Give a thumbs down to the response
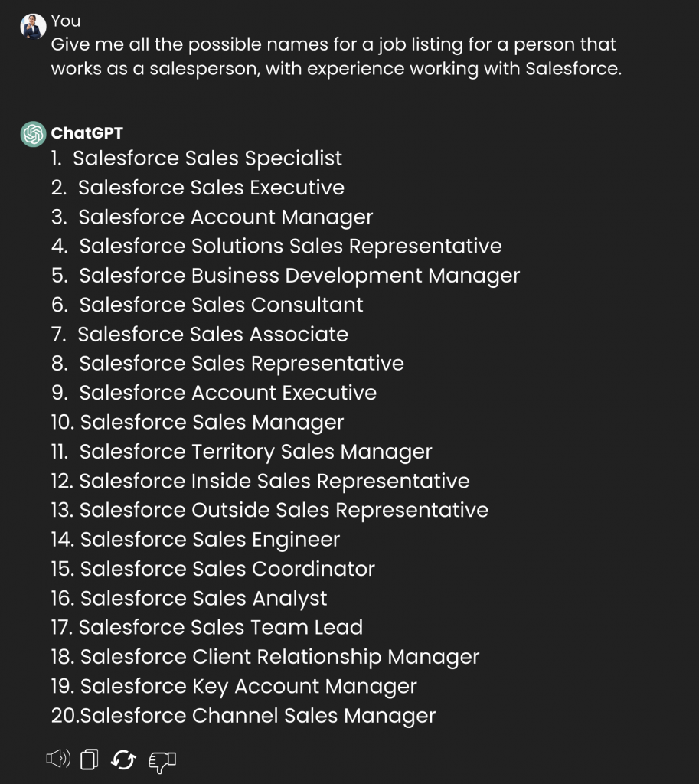Image resolution: width=699 pixels, height=784 pixels. coord(162,762)
